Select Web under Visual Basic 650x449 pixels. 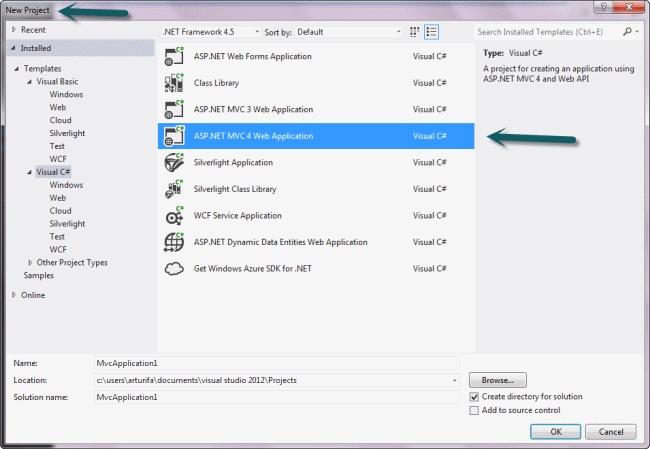[x=58, y=107]
